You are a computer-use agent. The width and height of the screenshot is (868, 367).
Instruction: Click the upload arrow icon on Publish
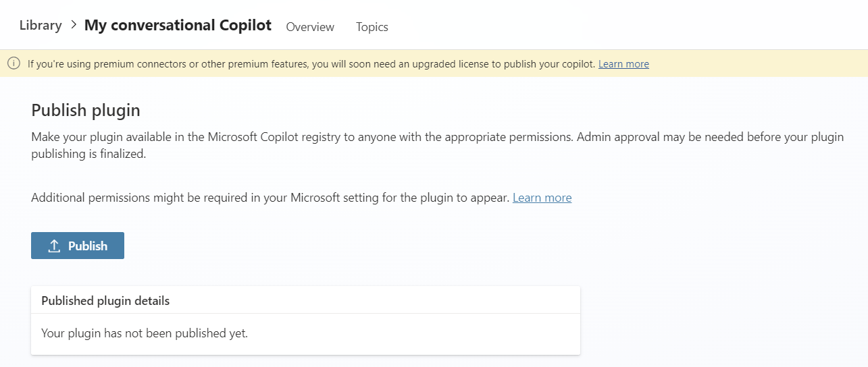tap(55, 246)
